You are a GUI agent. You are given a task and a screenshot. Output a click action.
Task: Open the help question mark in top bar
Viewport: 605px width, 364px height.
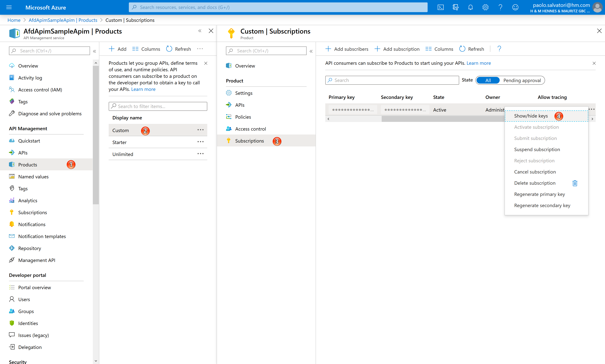click(500, 7)
